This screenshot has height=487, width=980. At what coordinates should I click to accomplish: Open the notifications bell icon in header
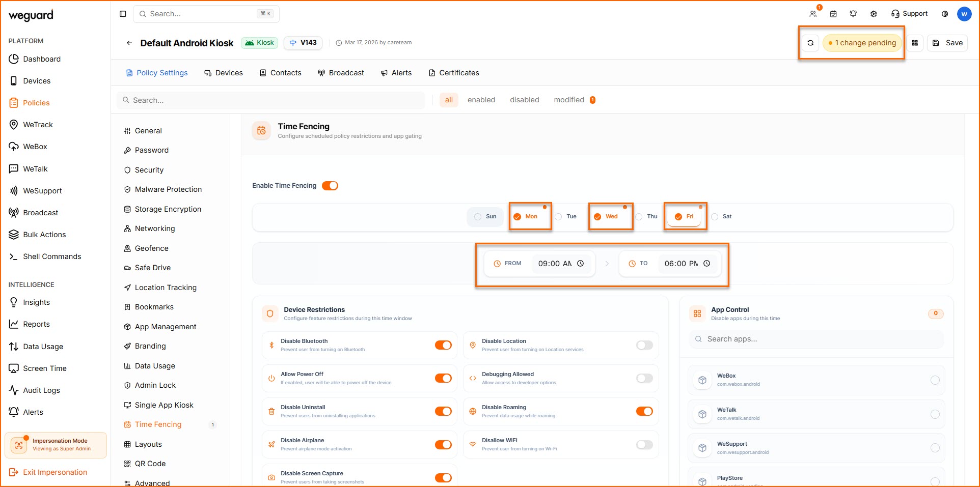tap(853, 14)
